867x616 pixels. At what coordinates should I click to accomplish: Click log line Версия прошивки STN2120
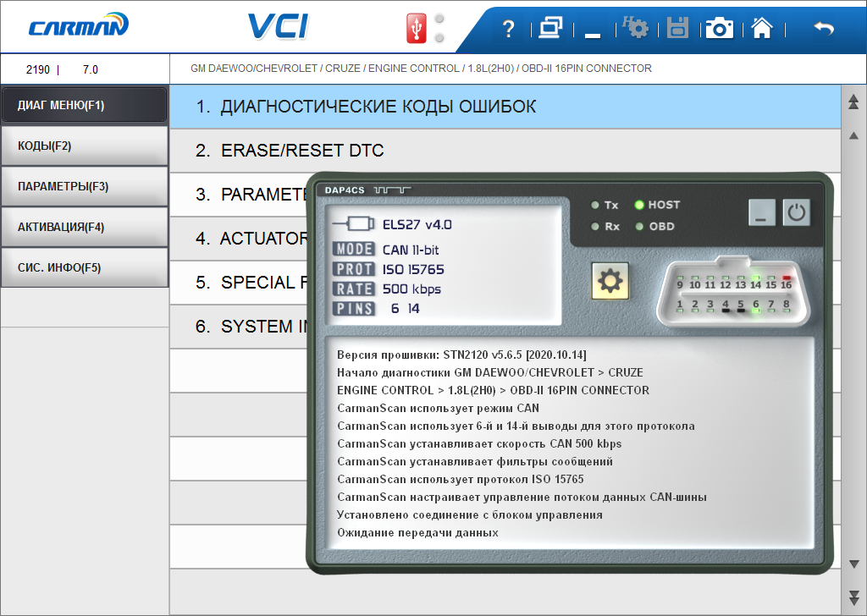point(461,355)
